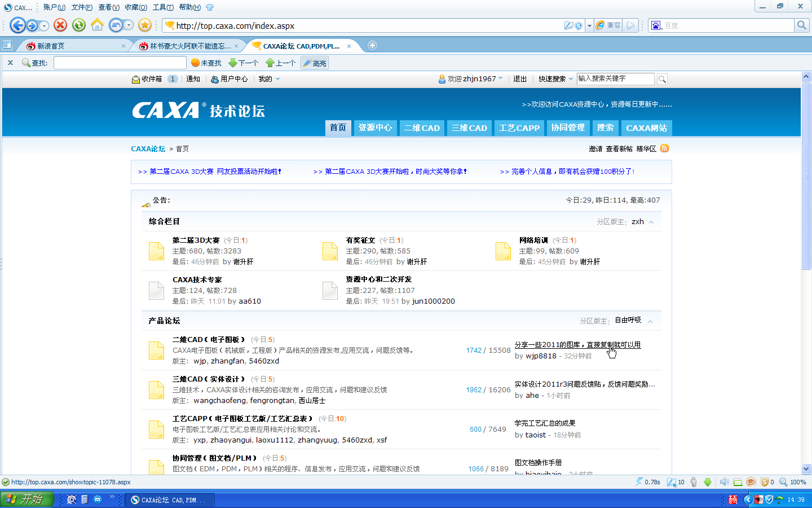Click the 退出 logout link
The height and width of the screenshot is (508, 812).
(520, 79)
